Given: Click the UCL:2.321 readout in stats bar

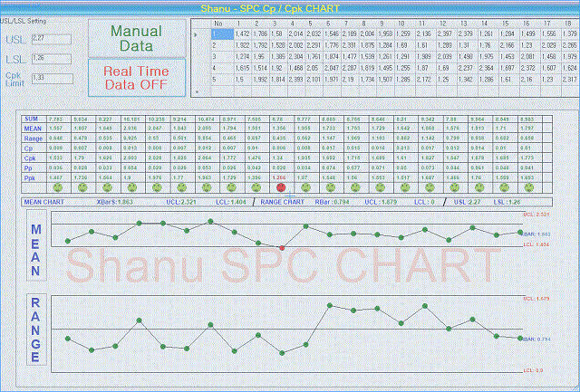Looking at the screenshot, I should pos(181,202).
